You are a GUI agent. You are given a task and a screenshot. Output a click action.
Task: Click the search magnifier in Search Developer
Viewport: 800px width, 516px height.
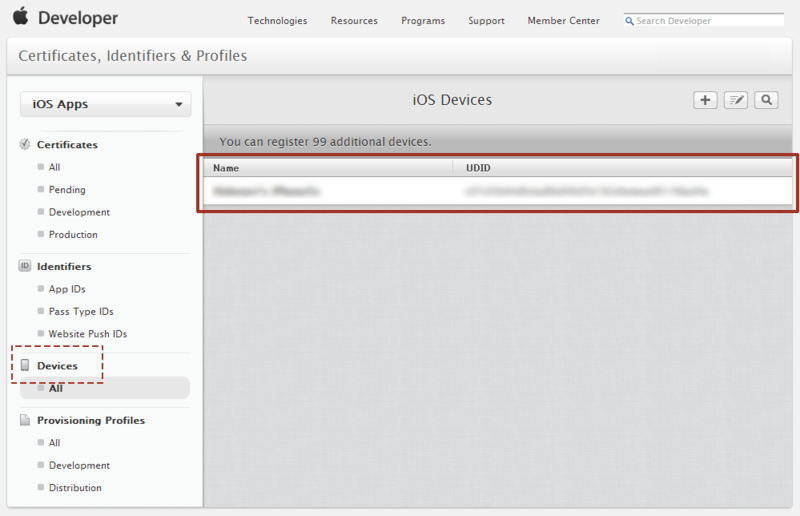[630, 21]
